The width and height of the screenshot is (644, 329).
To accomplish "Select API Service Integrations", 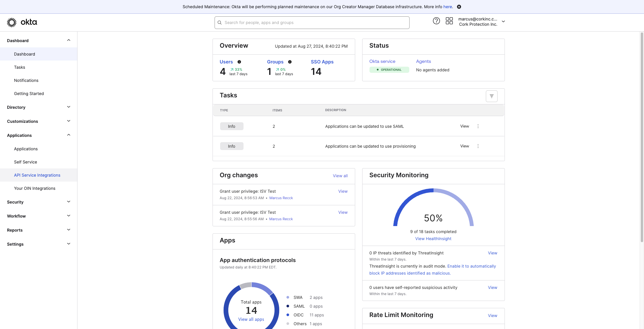I will 39,175.
